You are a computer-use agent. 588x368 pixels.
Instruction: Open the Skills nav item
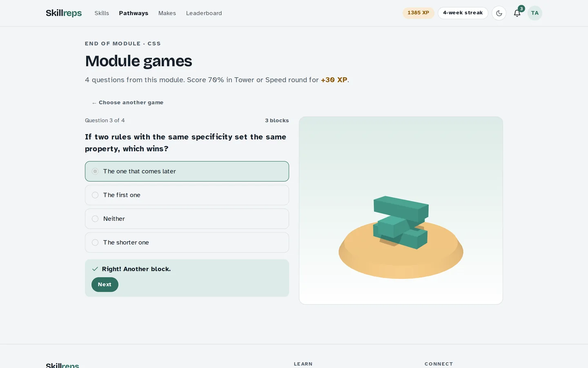click(102, 13)
